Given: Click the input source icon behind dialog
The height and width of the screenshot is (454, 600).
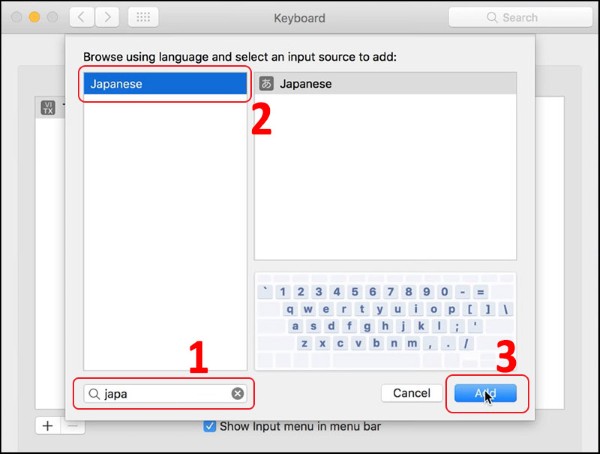Looking at the screenshot, I should click(x=47, y=107).
